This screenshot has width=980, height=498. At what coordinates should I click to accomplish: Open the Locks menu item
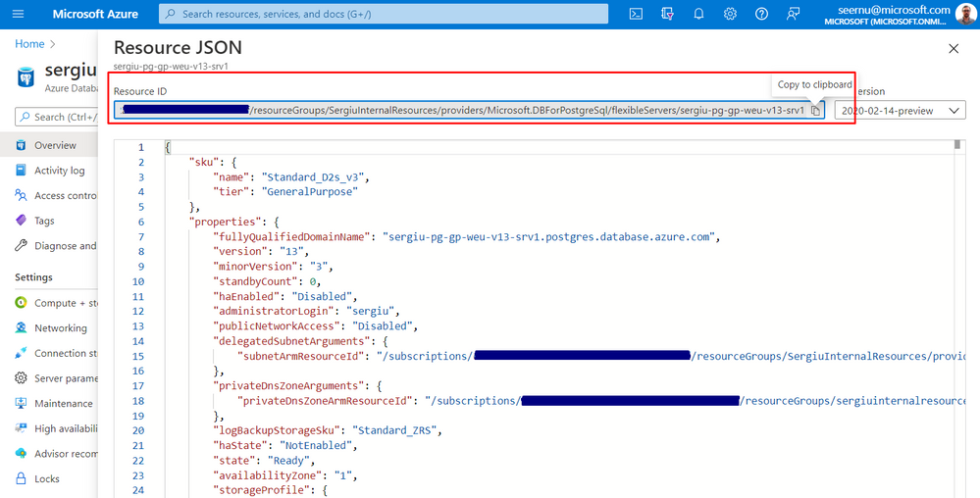pyautogui.click(x=47, y=478)
